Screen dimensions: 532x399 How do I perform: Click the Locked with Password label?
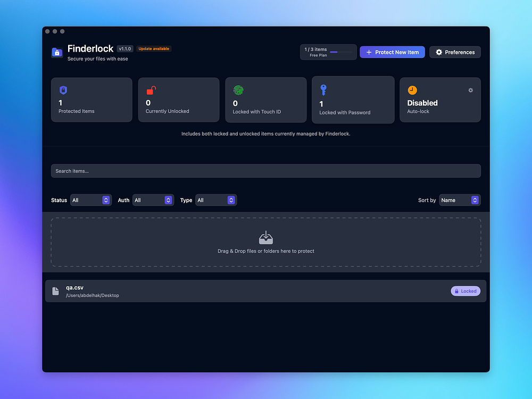345,113
